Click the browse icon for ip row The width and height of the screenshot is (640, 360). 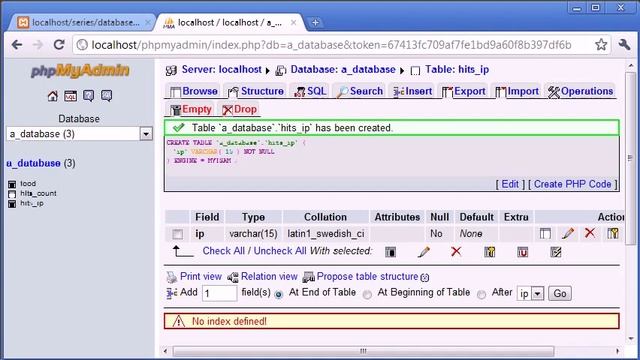click(545, 233)
